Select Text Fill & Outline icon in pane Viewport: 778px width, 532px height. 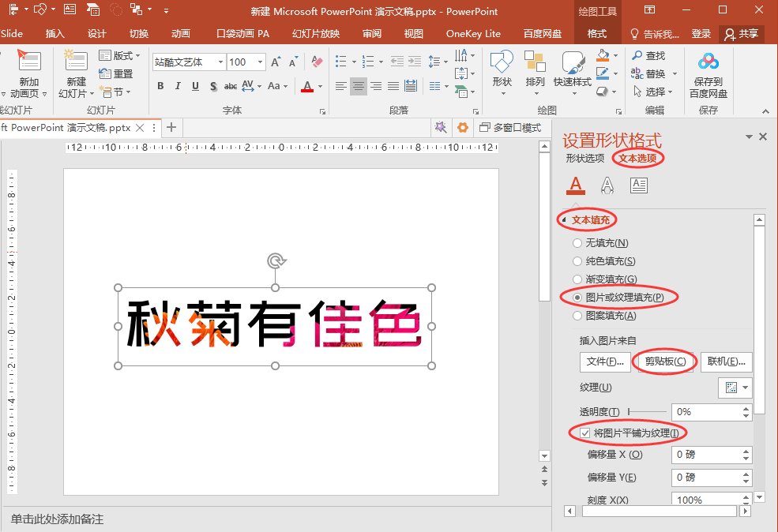click(576, 185)
